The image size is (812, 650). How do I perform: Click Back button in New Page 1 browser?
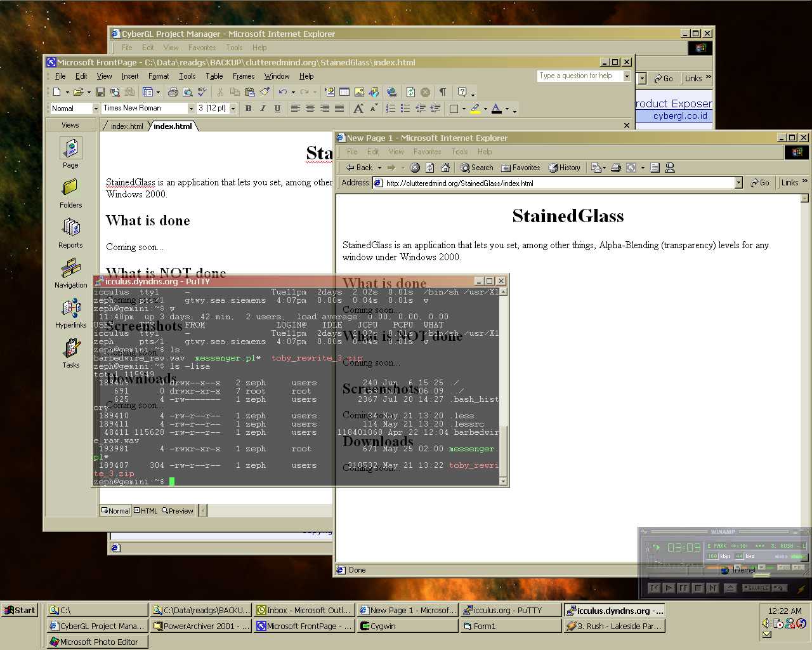tap(360, 168)
